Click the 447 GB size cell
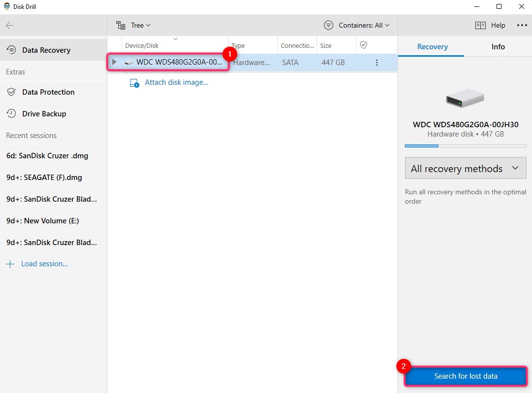 333,63
